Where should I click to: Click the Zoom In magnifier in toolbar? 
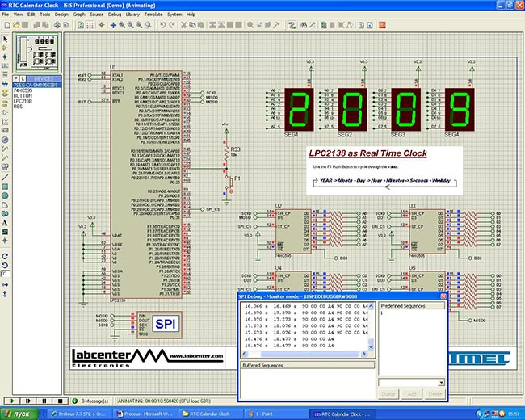(x=122, y=25)
